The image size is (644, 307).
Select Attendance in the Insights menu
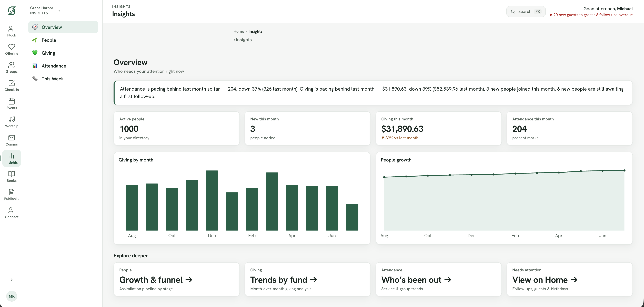click(x=63, y=66)
